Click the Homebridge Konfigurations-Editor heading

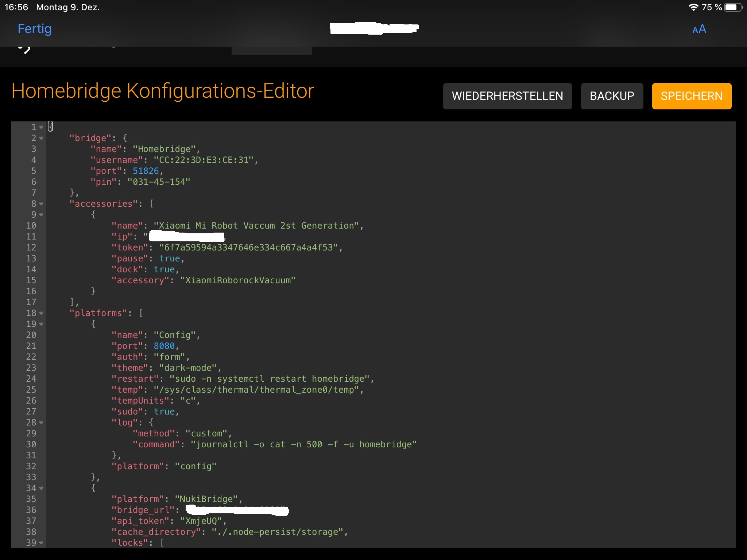(163, 91)
